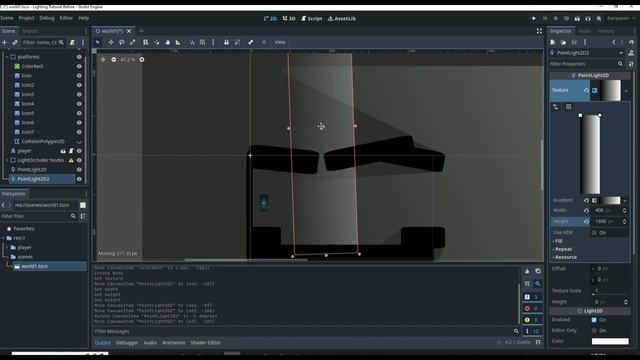Collapse the platforms node tree
This screenshot has height=360, width=640.
pos(7,57)
